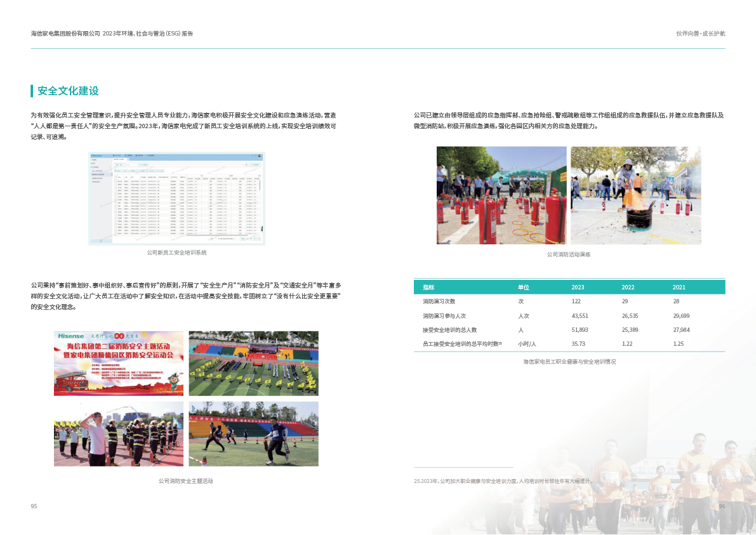The image size is (756, 535).
Task: Open the red fire extinguishers lineup photo
Action: point(501,195)
